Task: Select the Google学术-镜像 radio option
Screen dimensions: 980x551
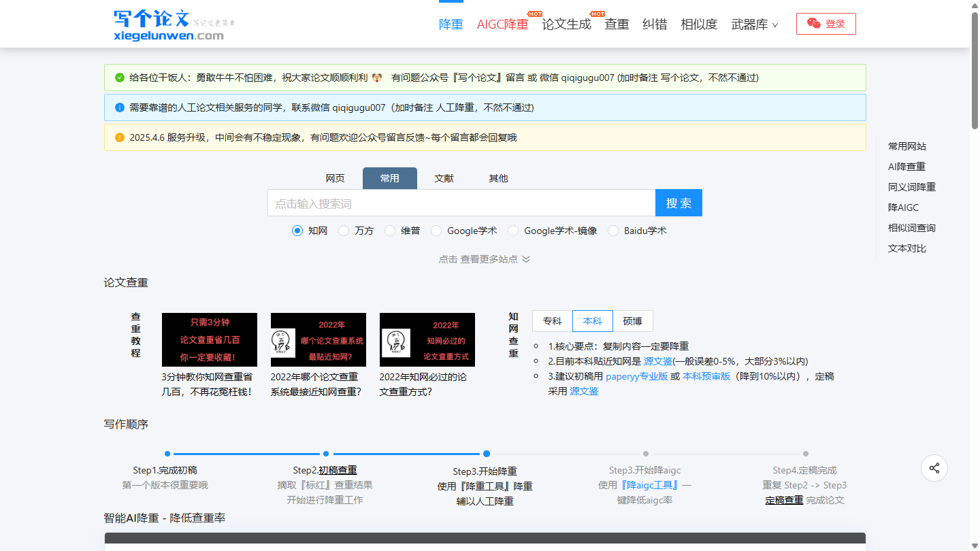Action: (513, 231)
